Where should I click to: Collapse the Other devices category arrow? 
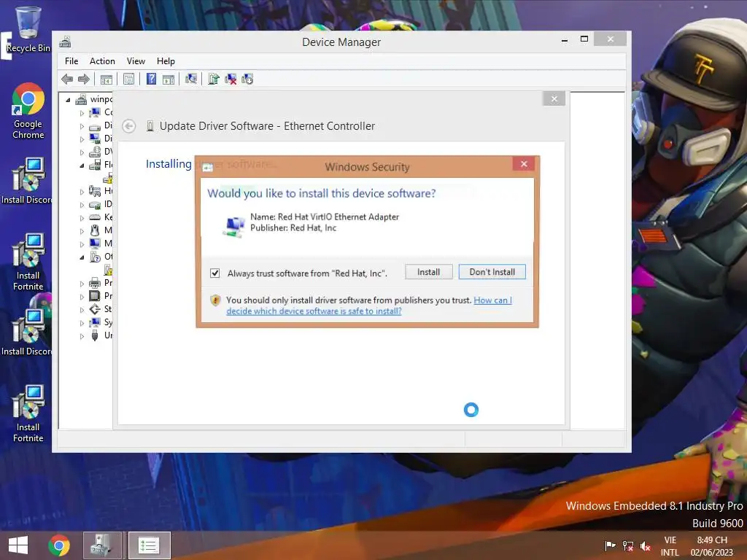pos(82,257)
